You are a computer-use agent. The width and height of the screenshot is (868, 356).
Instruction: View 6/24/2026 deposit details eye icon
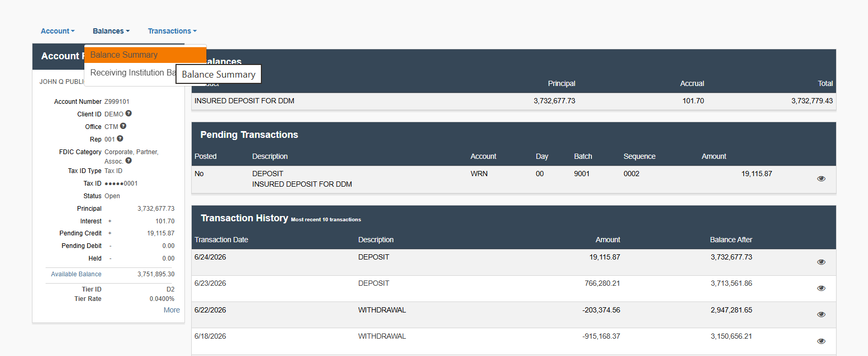(821, 262)
